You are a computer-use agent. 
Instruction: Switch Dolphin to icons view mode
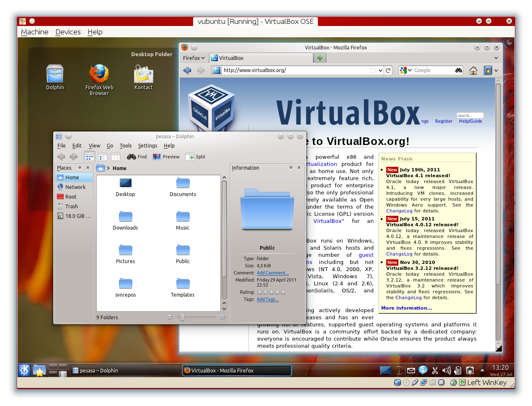click(x=90, y=157)
